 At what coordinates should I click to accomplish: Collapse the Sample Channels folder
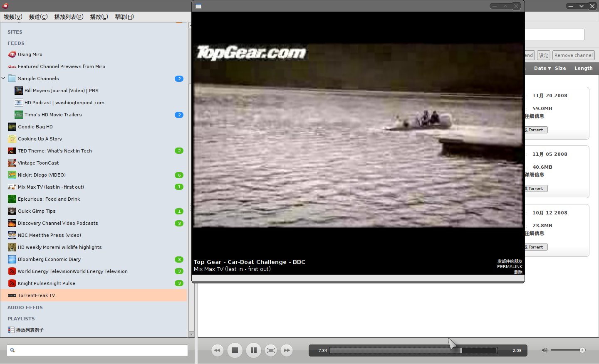3,78
